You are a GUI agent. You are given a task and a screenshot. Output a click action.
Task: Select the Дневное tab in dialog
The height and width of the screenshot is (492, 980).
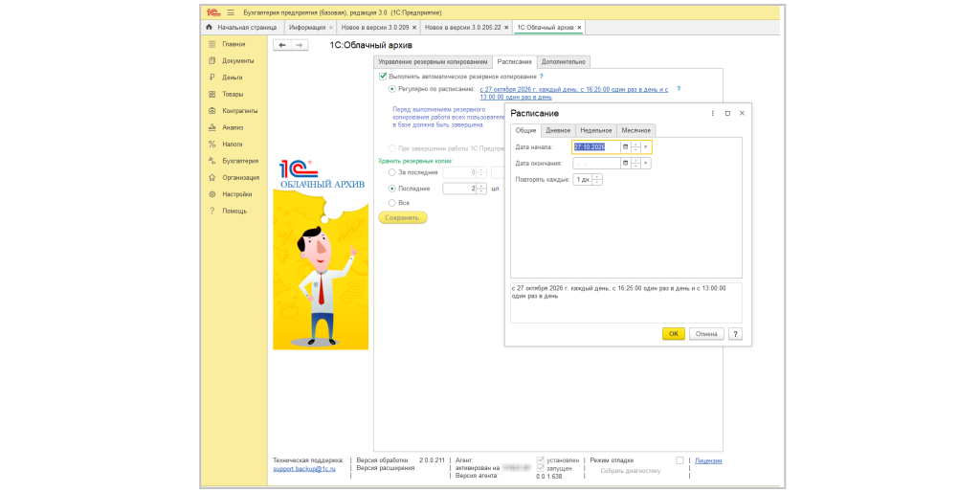point(558,131)
